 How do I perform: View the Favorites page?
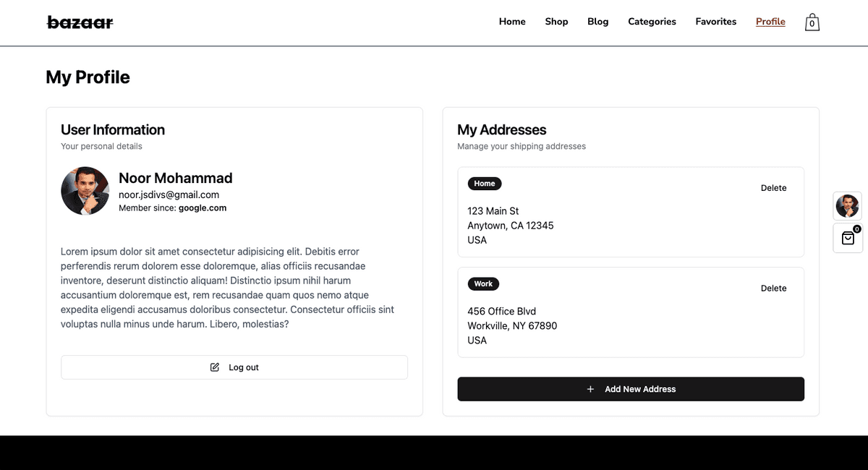click(x=715, y=22)
